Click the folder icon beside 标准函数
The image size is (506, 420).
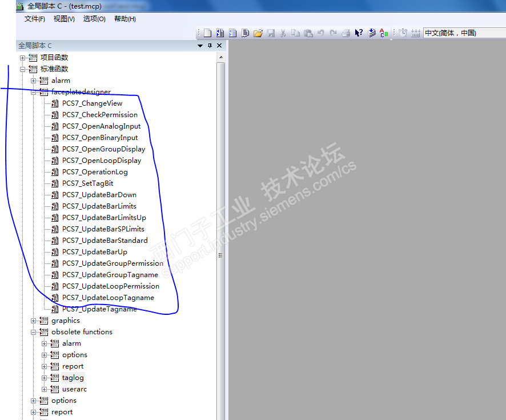tap(33, 69)
